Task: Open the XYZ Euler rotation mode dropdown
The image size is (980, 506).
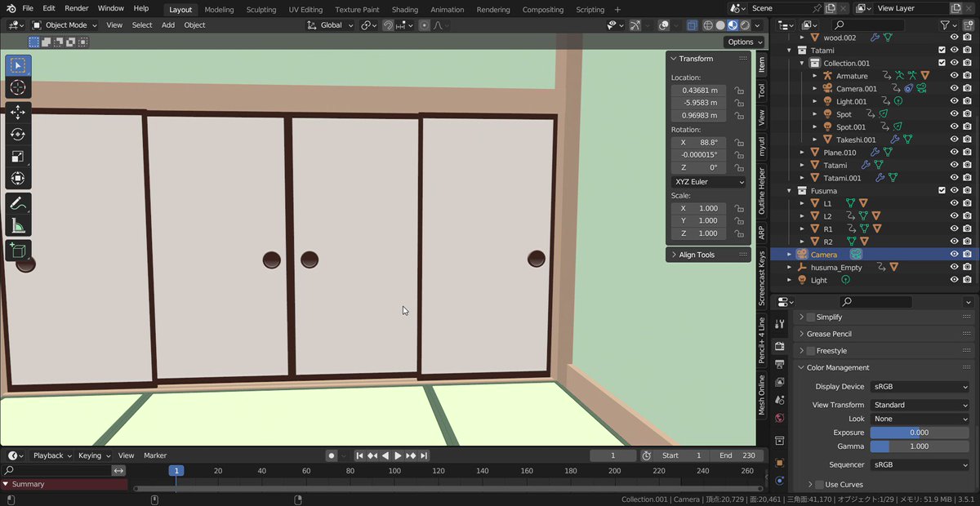Action: 707,181
